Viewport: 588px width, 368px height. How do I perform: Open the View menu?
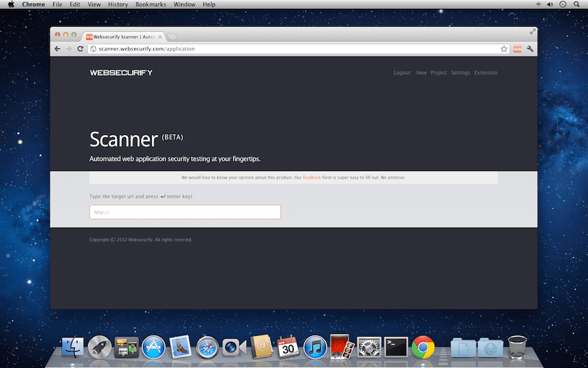point(94,5)
